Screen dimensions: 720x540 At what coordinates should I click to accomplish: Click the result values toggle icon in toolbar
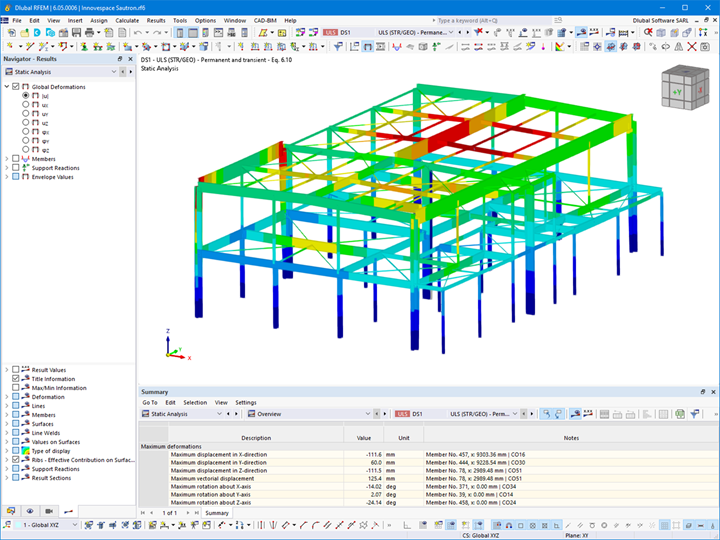(x=594, y=33)
